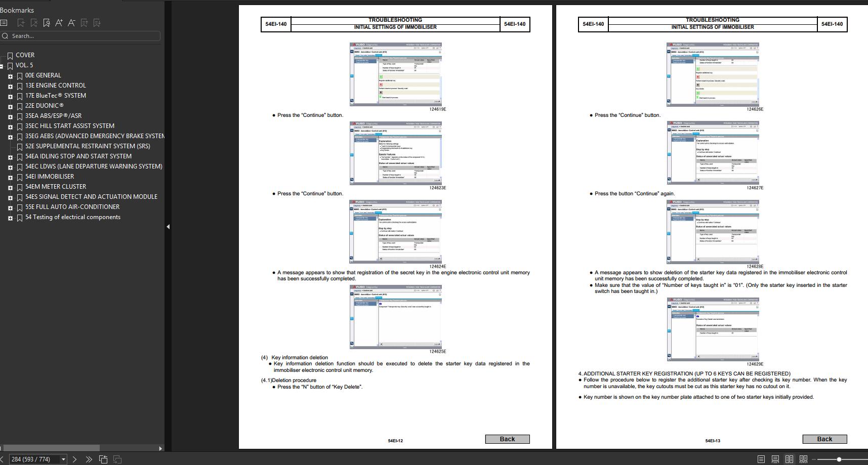Click screenshot figure 124628E
868x465 pixels.
point(713,232)
